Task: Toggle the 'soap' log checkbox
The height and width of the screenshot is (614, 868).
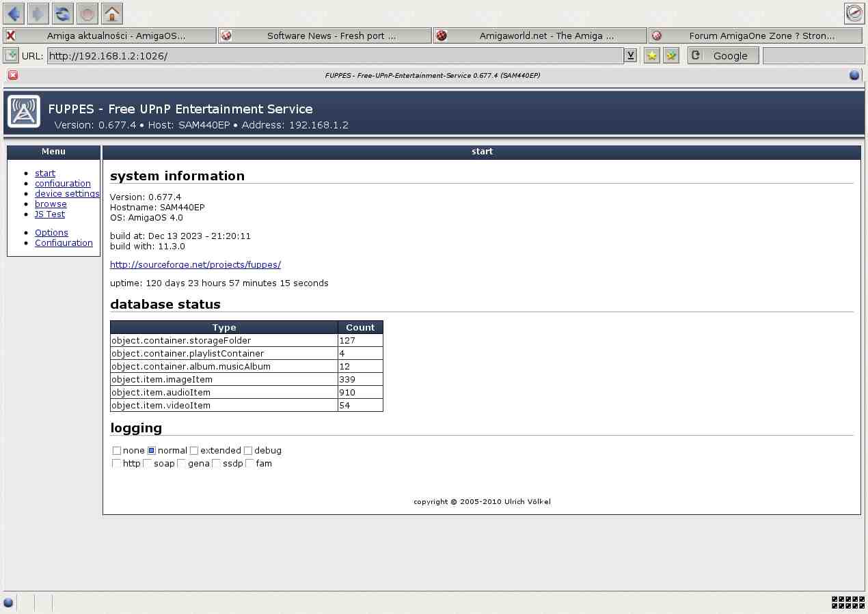Action: click(x=147, y=464)
